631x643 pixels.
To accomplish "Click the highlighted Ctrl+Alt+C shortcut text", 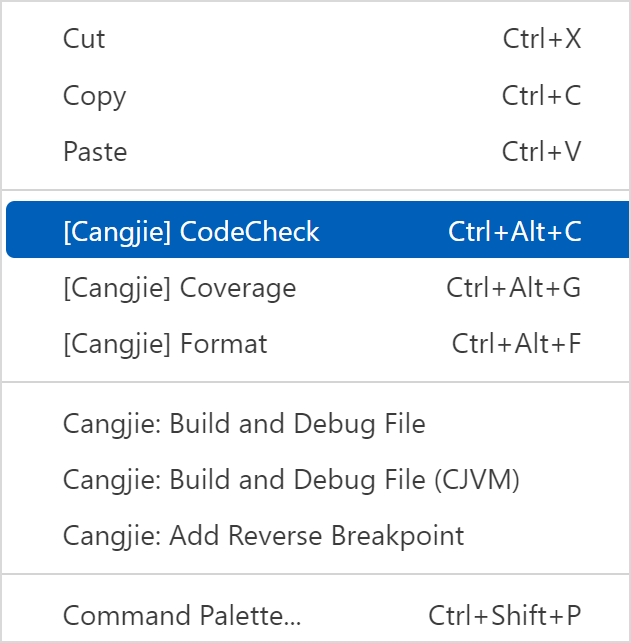I will [x=515, y=232].
